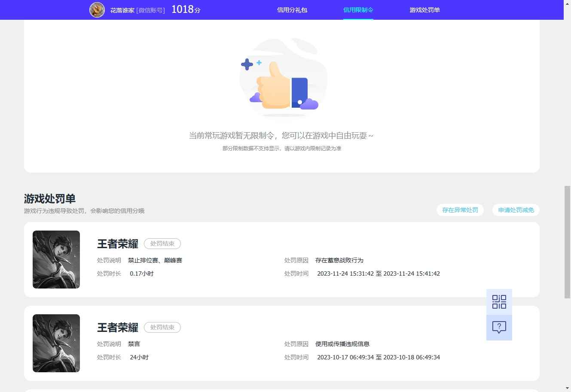Click the 处罚结束 tag on the 禁止排位赛 record
571x392 pixels.
162,243
